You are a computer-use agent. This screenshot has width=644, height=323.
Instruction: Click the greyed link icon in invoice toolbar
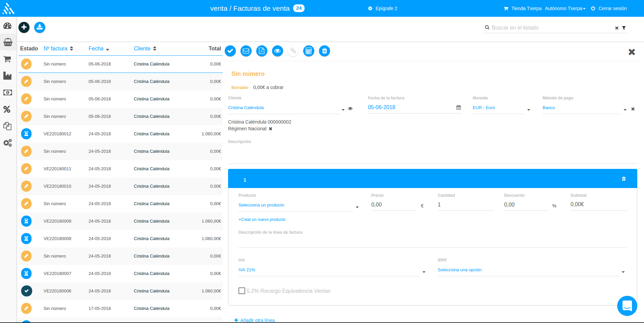point(293,51)
